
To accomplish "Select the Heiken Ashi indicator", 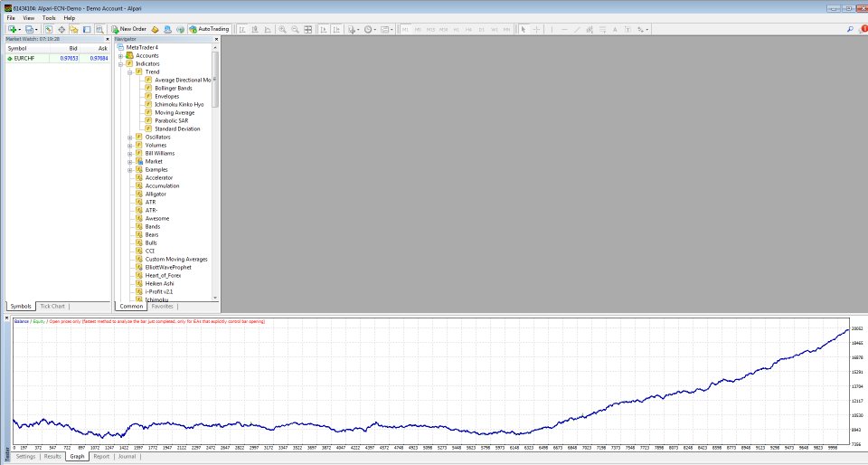I will (x=159, y=283).
